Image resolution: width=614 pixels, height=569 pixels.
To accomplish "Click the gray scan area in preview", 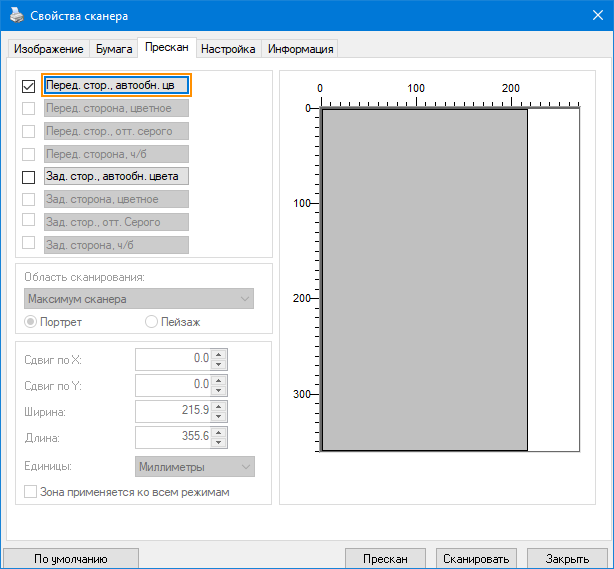I will tap(425, 280).
